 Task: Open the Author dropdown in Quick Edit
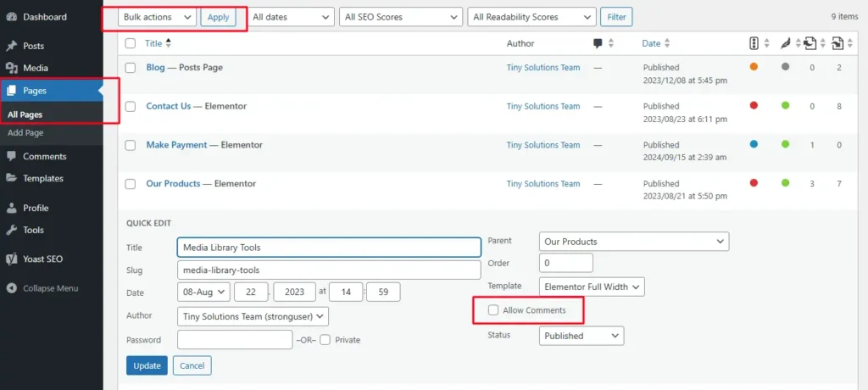[x=253, y=316]
